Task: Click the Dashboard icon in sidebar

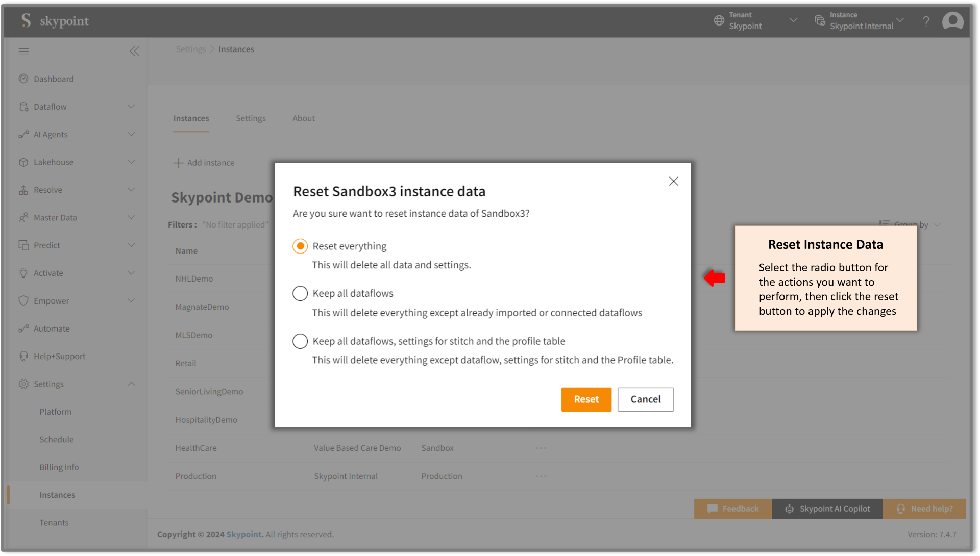Action: (x=23, y=79)
